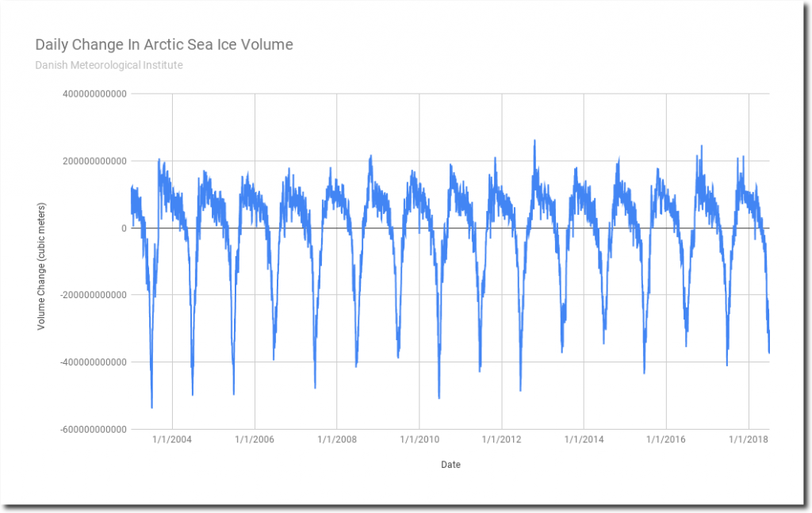The height and width of the screenshot is (513, 812).
Task: Click the 1/1/2012 date label
Action: point(501,439)
